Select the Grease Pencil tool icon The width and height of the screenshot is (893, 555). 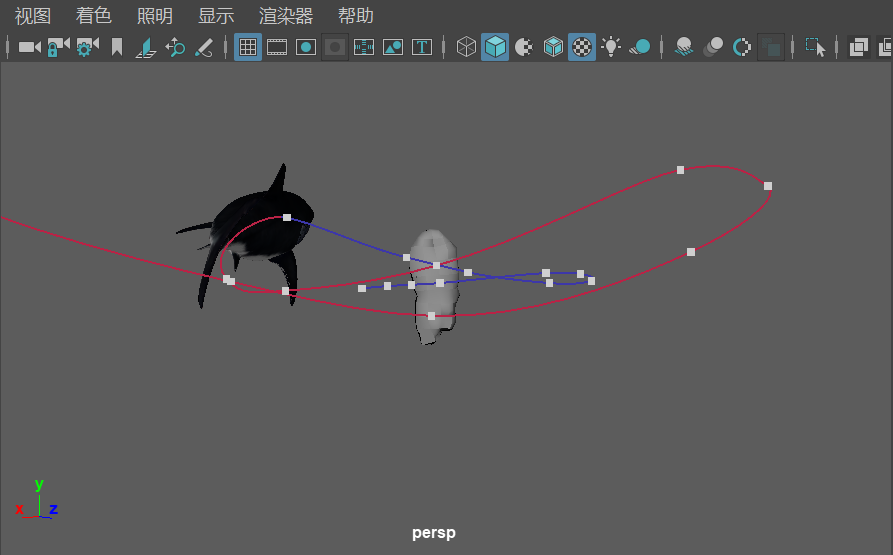(x=204, y=47)
